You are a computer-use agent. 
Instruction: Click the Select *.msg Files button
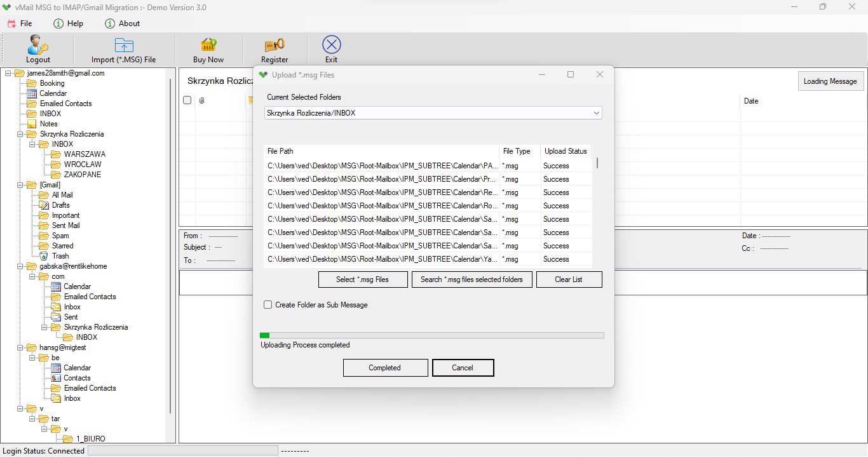coord(363,280)
